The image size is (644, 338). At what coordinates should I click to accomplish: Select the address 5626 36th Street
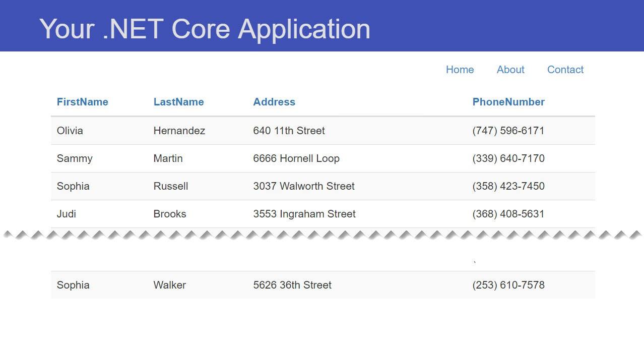click(x=292, y=285)
